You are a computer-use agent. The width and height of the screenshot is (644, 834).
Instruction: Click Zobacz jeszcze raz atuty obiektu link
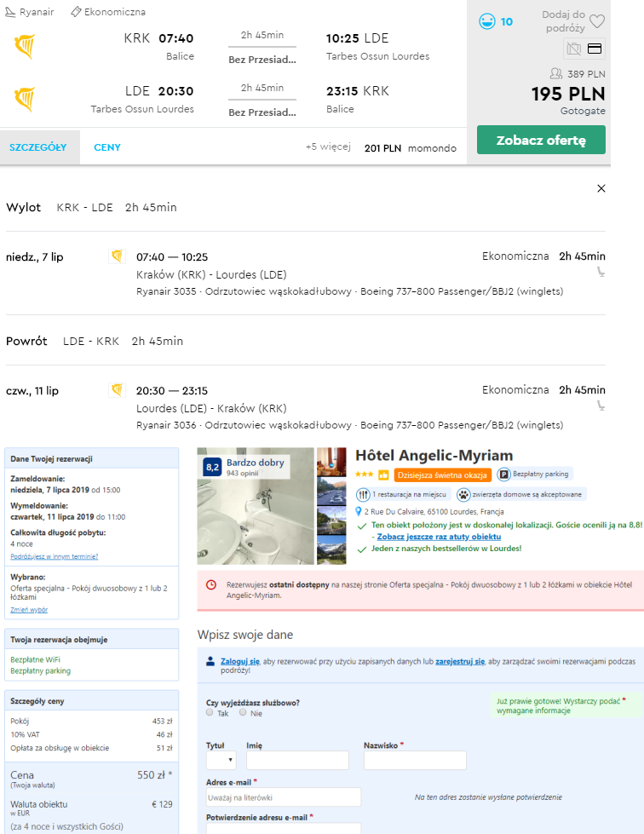click(439, 537)
